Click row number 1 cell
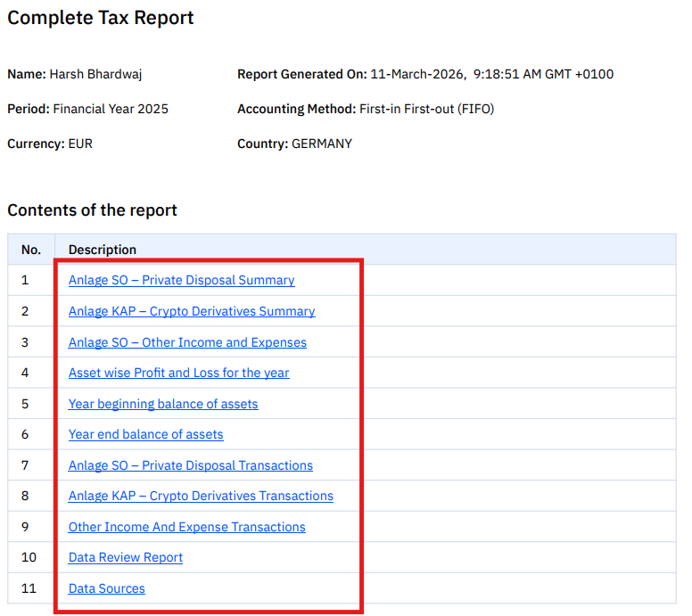This screenshot has height=616, width=692. tap(31, 280)
